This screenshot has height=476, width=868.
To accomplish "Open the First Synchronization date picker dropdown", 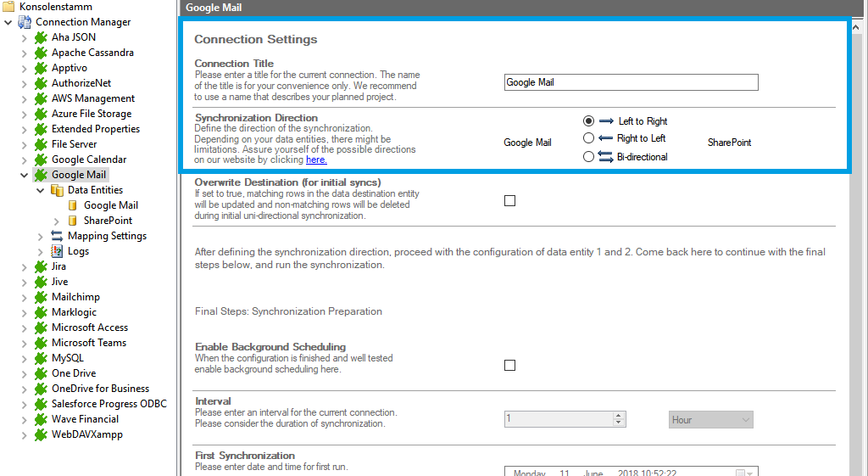I will [x=744, y=473].
